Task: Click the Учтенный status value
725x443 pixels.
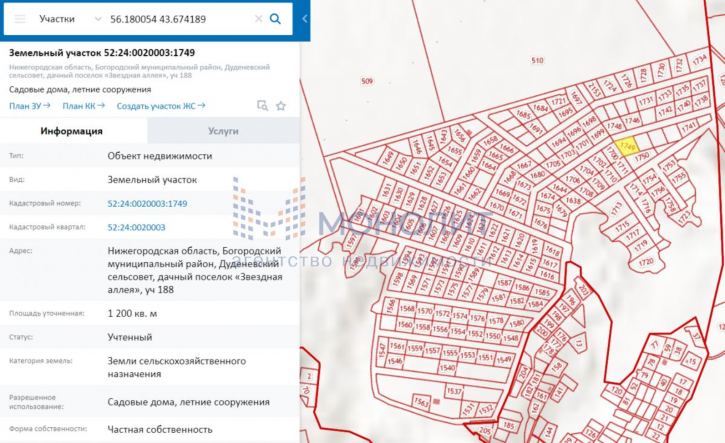Action: [x=130, y=337]
